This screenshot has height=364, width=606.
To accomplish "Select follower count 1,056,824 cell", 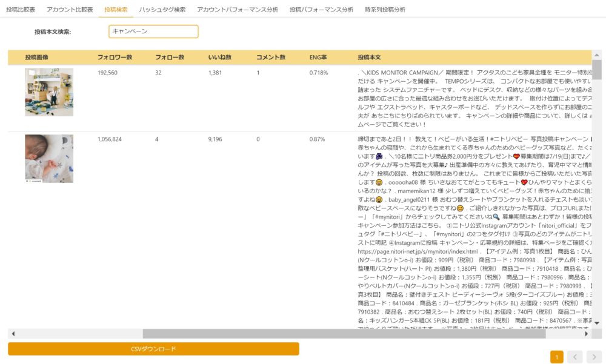I will pyautogui.click(x=109, y=139).
